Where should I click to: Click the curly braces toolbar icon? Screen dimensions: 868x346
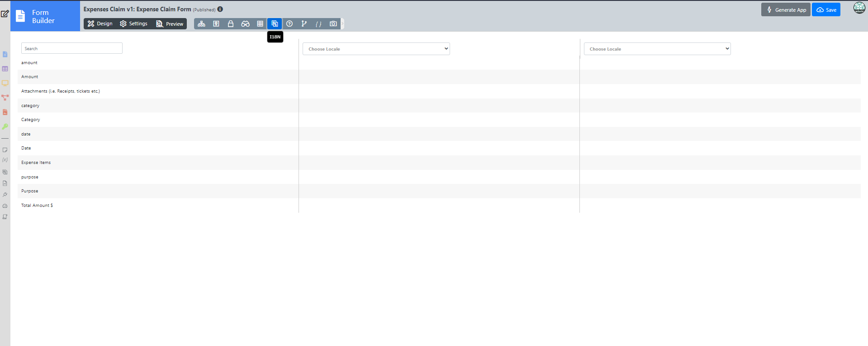pyautogui.click(x=318, y=24)
